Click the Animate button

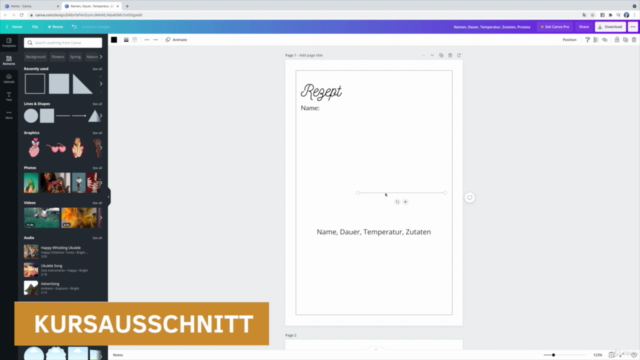[x=176, y=40]
